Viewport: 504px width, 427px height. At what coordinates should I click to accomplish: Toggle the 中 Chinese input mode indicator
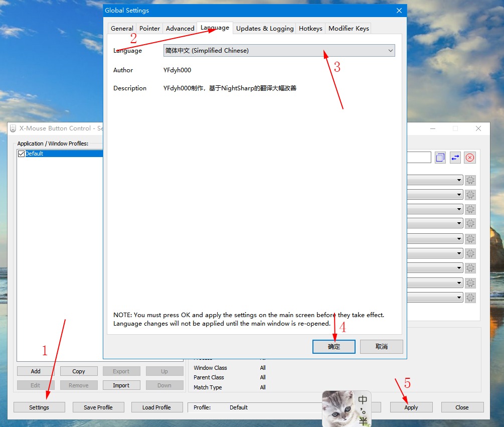(x=363, y=400)
